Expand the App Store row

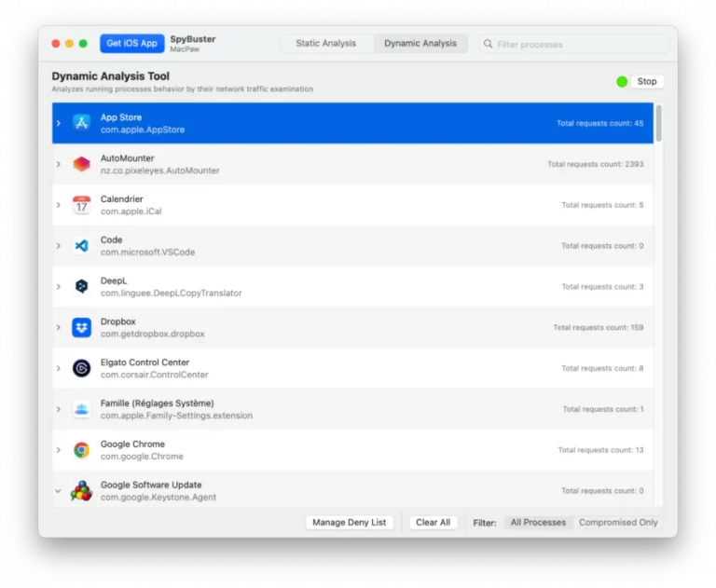(59, 123)
